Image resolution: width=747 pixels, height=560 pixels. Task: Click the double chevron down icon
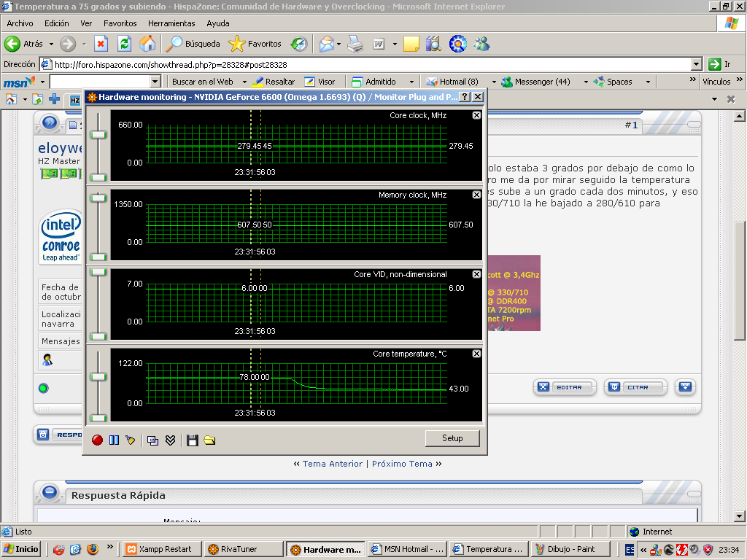tap(170, 440)
